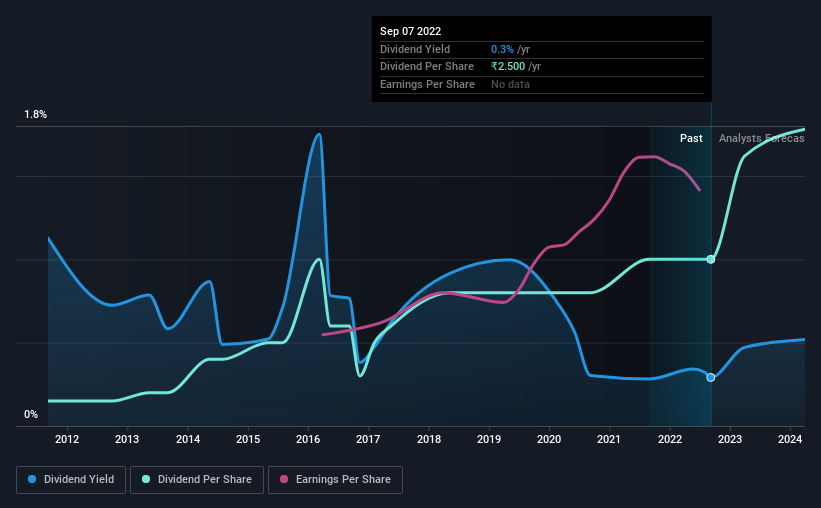This screenshot has width=821, height=508.
Task: Toggle the Dividend Per Share legend button
Action: (x=197, y=480)
